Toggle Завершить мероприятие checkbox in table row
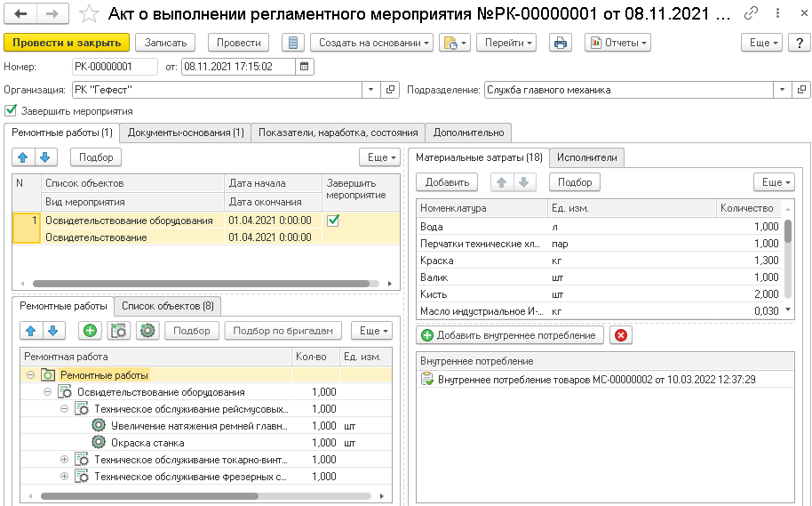 tap(333, 221)
